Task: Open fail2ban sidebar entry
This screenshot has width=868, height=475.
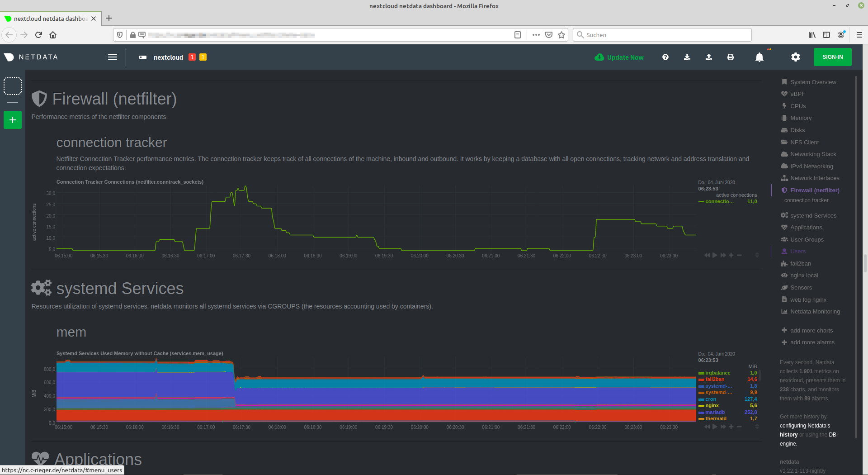Action: click(x=796, y=264)
